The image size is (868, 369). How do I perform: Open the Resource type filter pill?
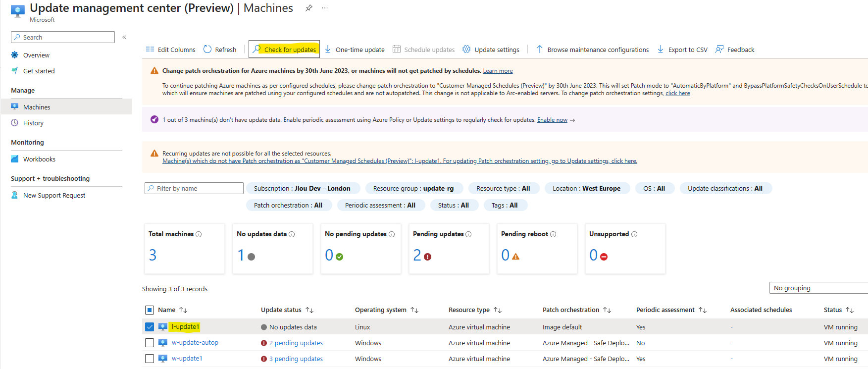503,188
